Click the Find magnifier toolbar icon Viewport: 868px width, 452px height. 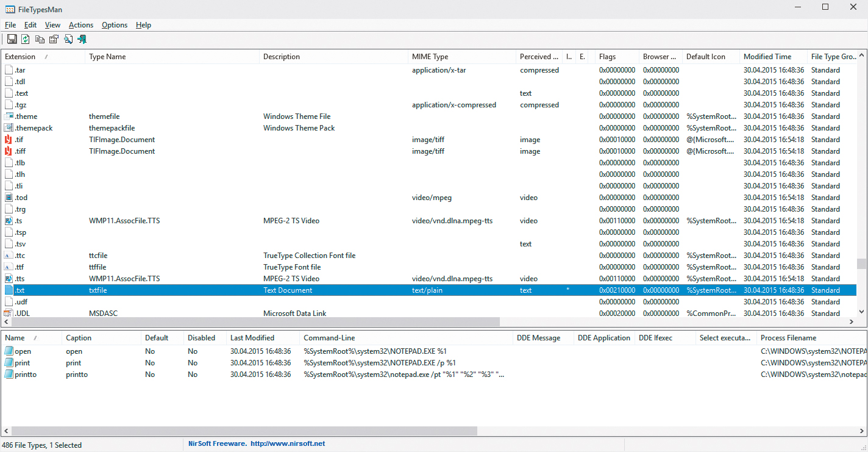click(x=68, y=40)
